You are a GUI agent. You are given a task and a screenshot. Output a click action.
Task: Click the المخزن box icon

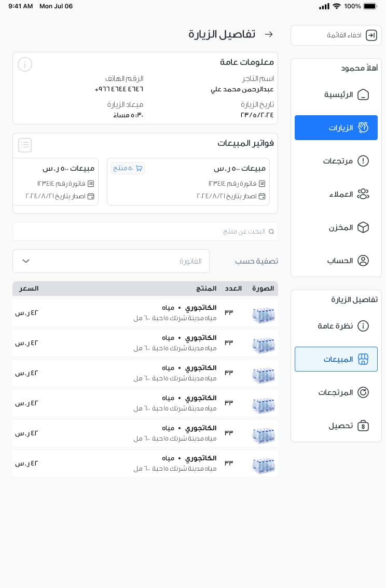(363, 228)
